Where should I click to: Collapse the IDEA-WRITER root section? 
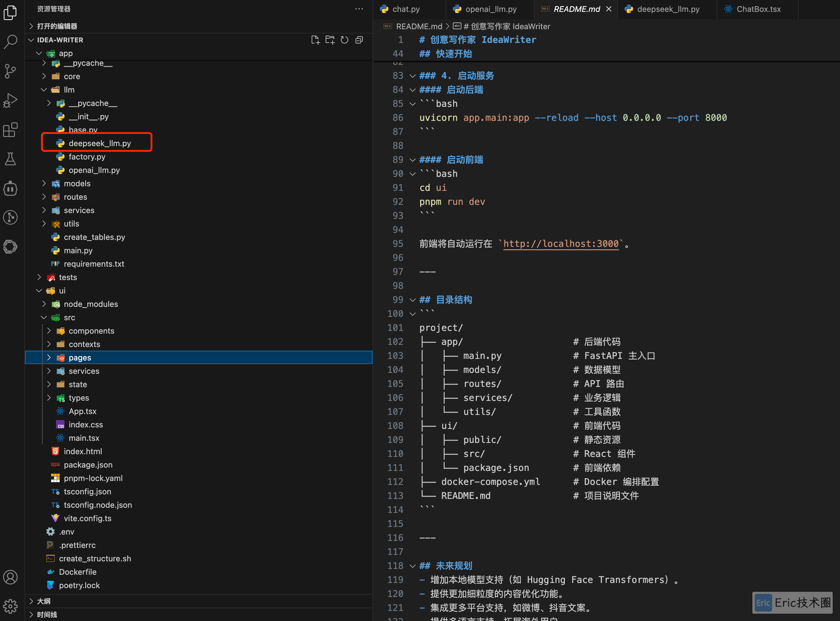(x=198, y=40)
